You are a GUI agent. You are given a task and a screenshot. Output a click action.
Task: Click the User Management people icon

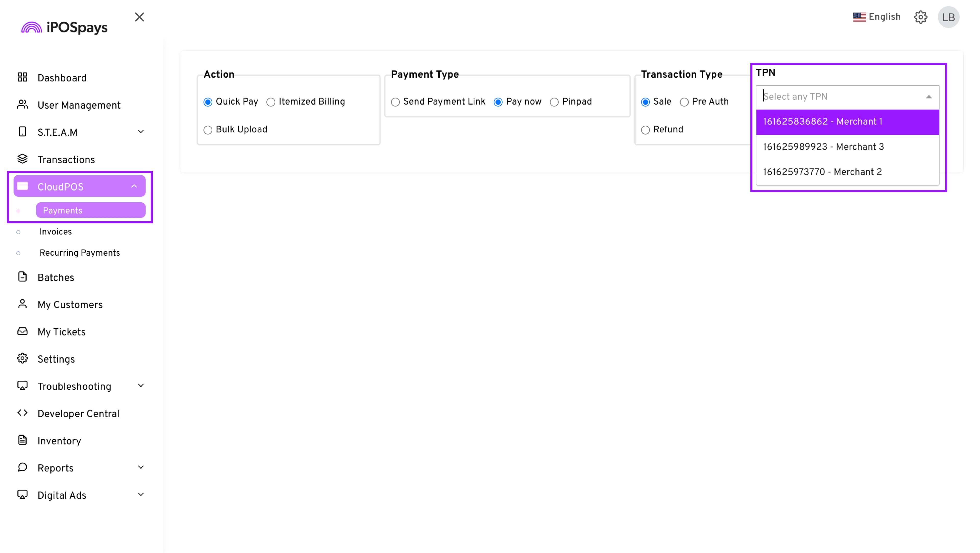click(x=22, y=105)
